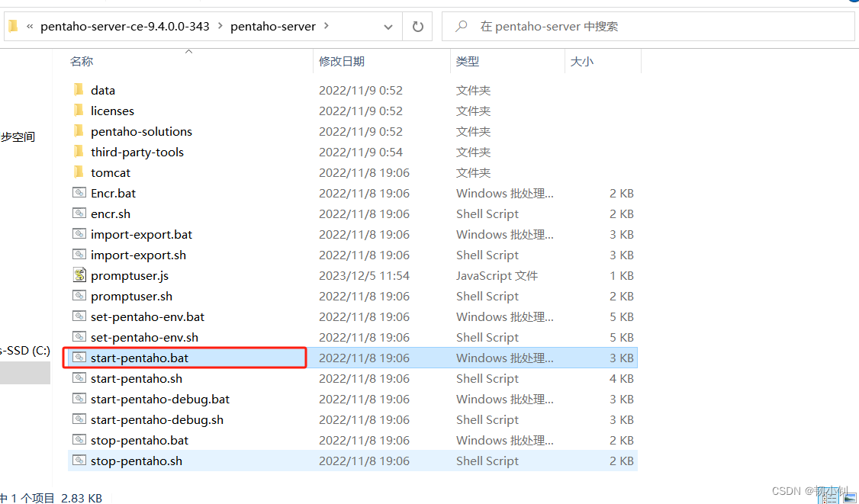The image size is (859, 504).
Task: Select the start-pentaho-debug.bat file name
Action: [160, 400]
